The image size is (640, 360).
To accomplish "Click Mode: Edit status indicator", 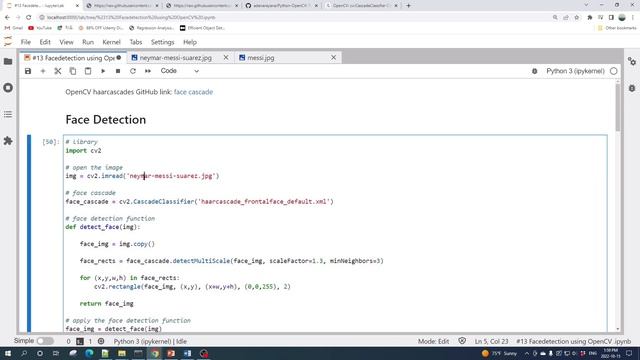I will [433, 341].
